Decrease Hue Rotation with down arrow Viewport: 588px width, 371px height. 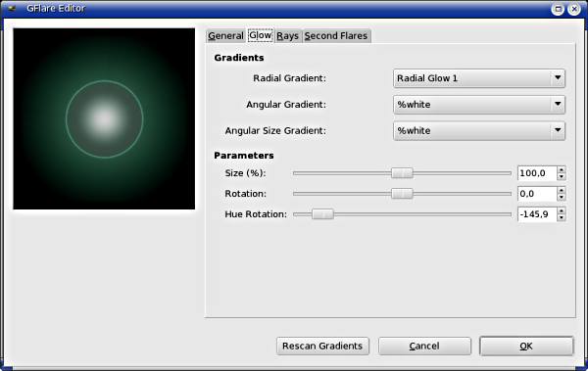pos(562,218)
